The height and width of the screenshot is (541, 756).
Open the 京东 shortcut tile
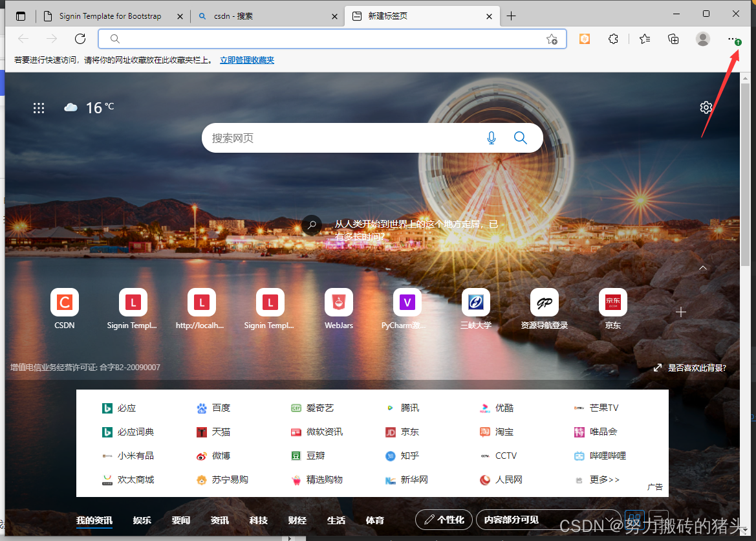coord(612,302)
